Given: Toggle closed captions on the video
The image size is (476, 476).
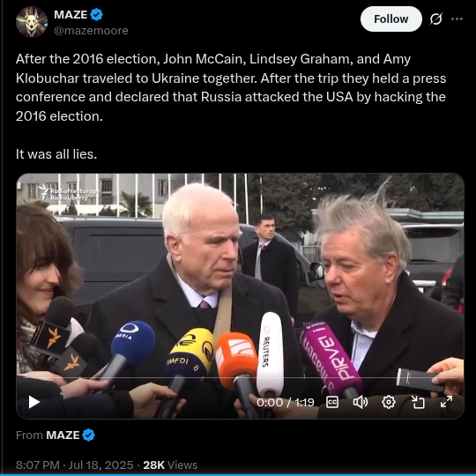Looking at the screenshot, I should coord(332,402).
